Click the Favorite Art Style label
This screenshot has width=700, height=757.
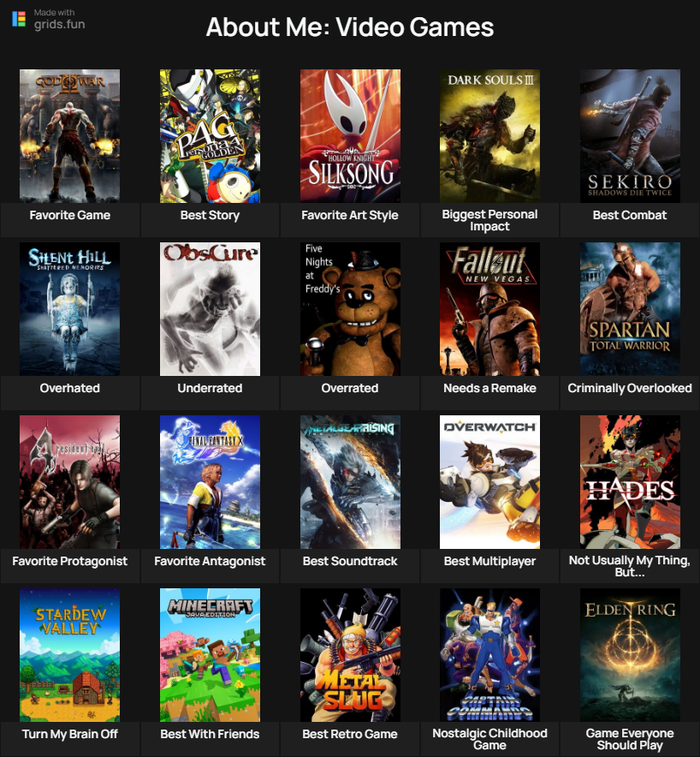tap(350, 215)
